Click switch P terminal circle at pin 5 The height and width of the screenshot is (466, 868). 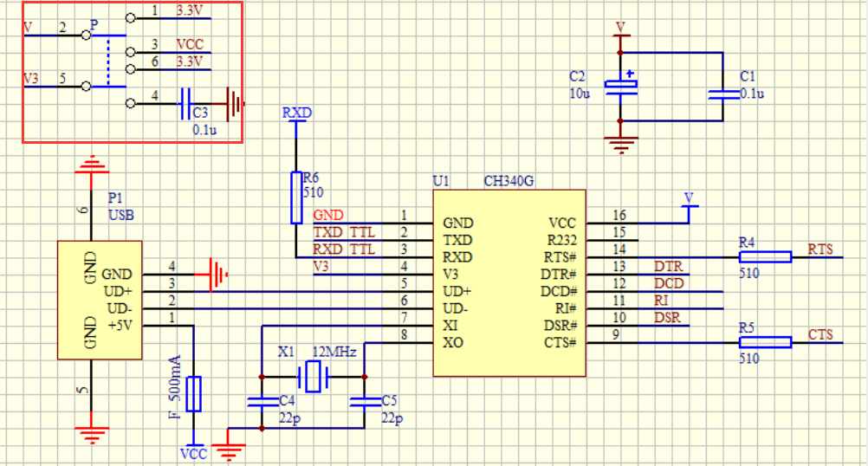pos(86,87)
